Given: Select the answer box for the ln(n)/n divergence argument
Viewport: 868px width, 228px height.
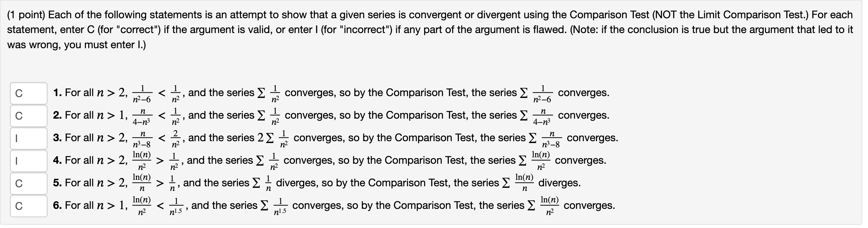Looking at the screenshot, I should [28, 183].
